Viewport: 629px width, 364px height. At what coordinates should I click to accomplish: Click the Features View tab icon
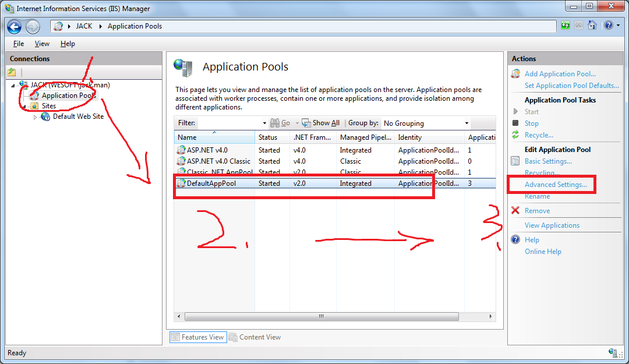[175, 337]
